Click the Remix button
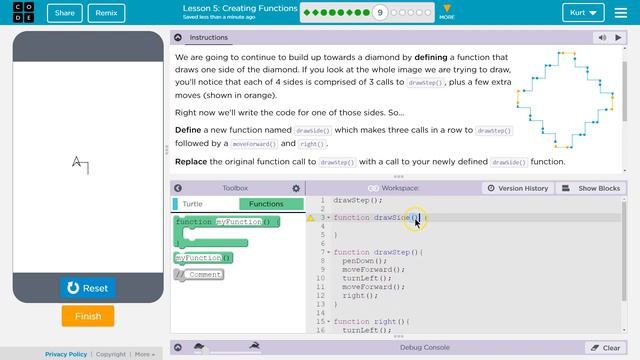640x360 pixels. pos(106,13)
